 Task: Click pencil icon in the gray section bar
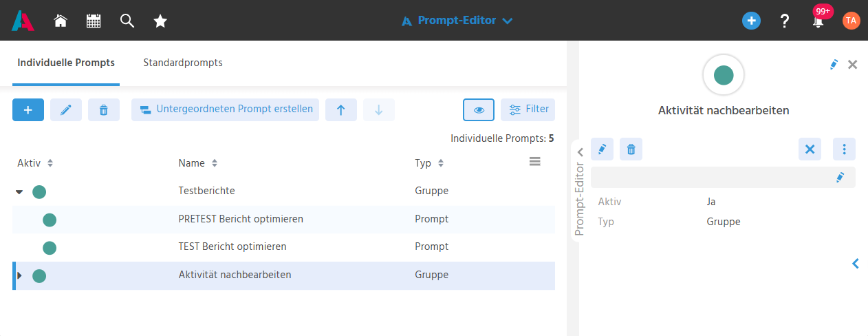(x=840, y=178)
